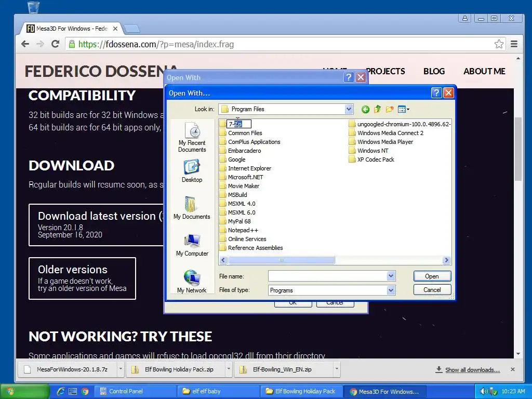532x399 pixels.
Task: Open Elf-Bowling_Win_EN.zip in downloads bar
Action: pyautogui.click(x=284, y=369)
